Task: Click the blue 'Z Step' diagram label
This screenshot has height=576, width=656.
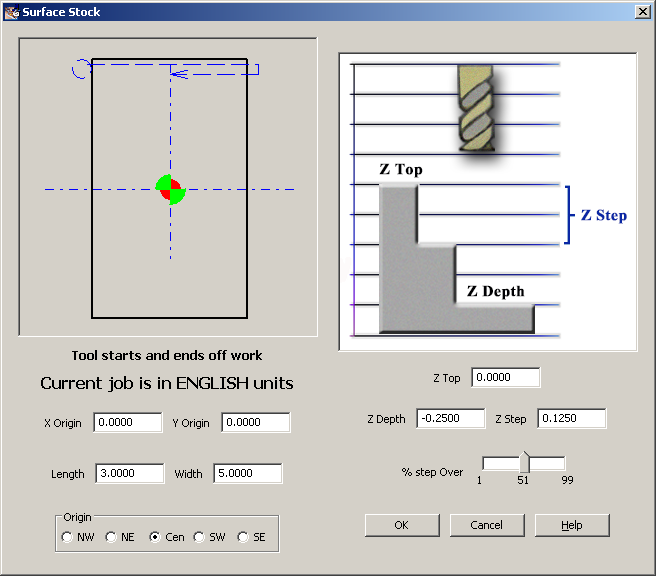Action: (604, 215)
